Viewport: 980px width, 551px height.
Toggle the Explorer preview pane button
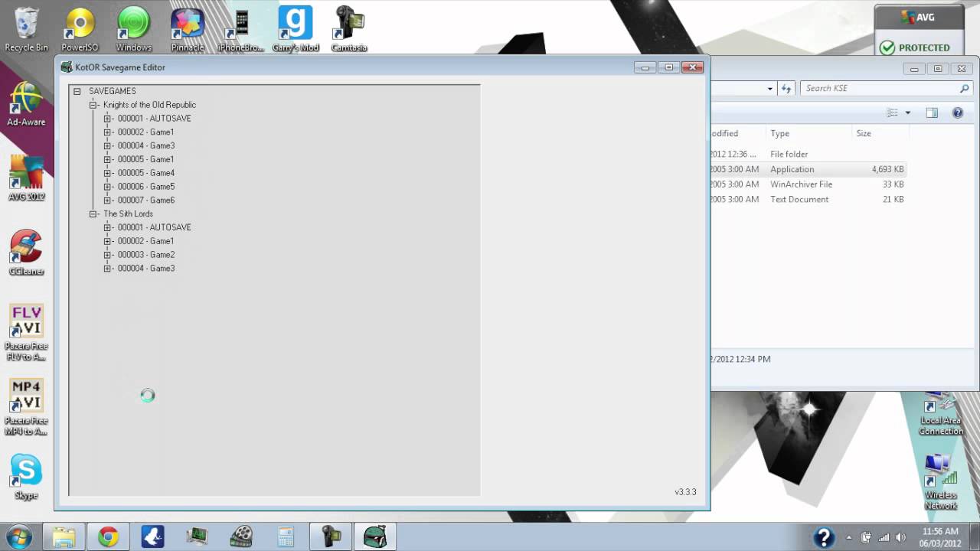pyautogui.click(x=932, y=112)
